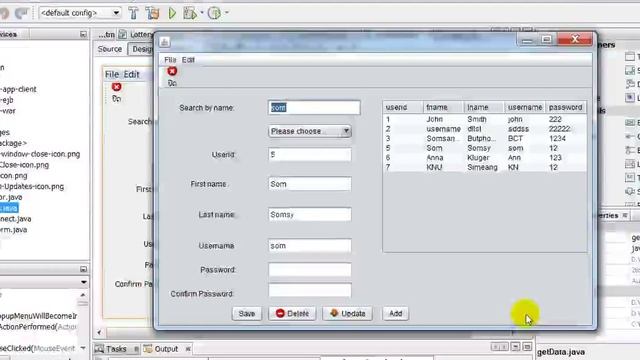Click the username column header
640x360 pixels.
pos(525,107)
